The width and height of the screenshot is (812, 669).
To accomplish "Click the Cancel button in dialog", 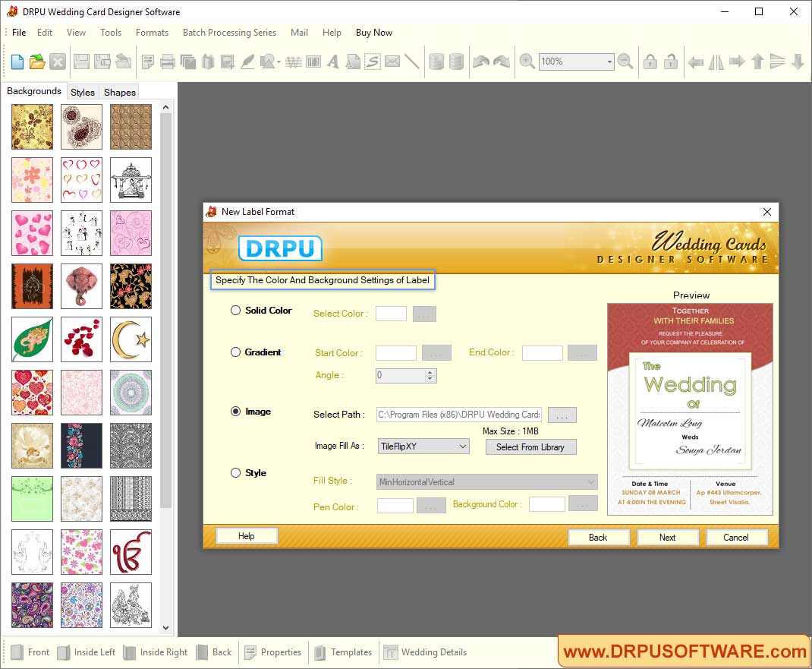I will [x=736, y=538].
